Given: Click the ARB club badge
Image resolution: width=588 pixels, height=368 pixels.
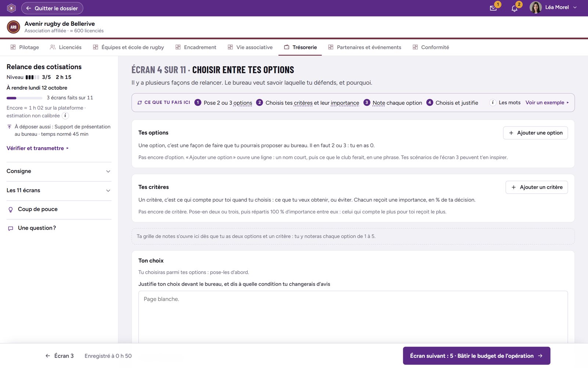Looking at the screenshot, I should click(14, 27).
